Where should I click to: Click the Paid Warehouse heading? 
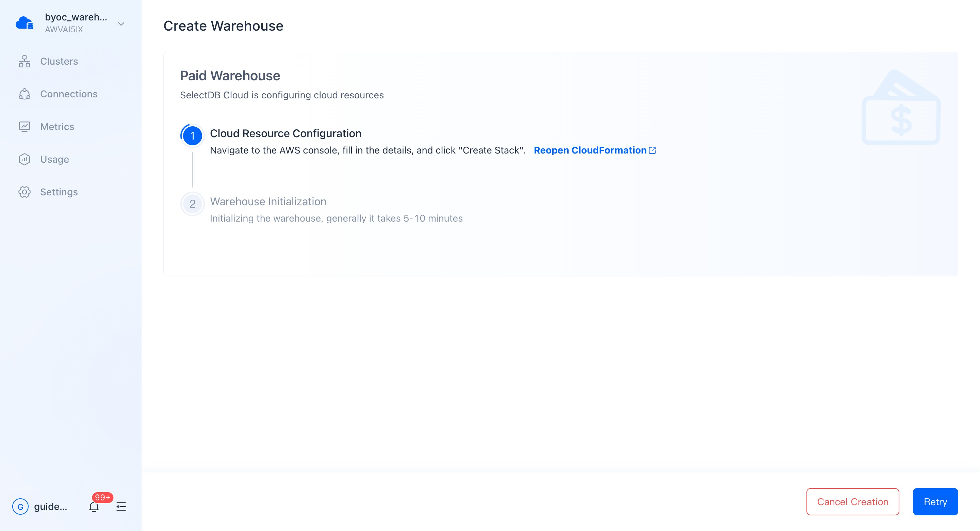click(x=230, y=75)
